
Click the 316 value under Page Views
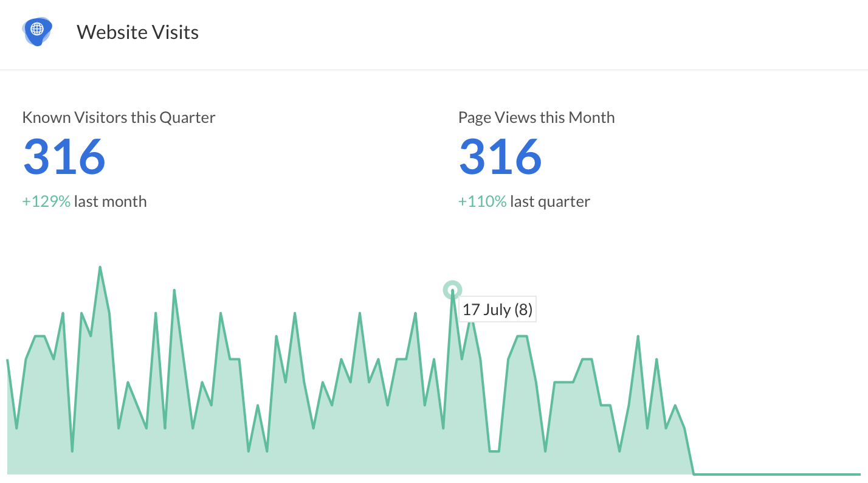pos(500,156)
